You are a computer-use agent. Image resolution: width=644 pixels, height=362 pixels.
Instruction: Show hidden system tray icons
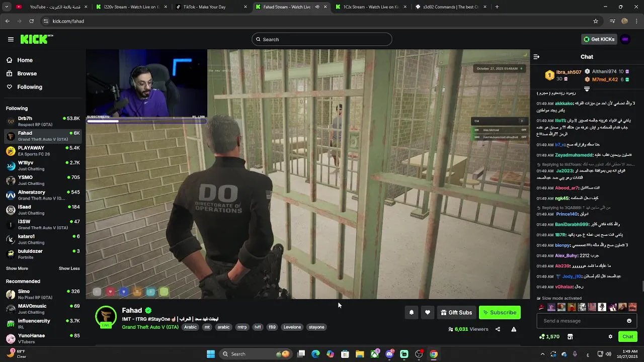pyautogui.click(x=542, y=354)
